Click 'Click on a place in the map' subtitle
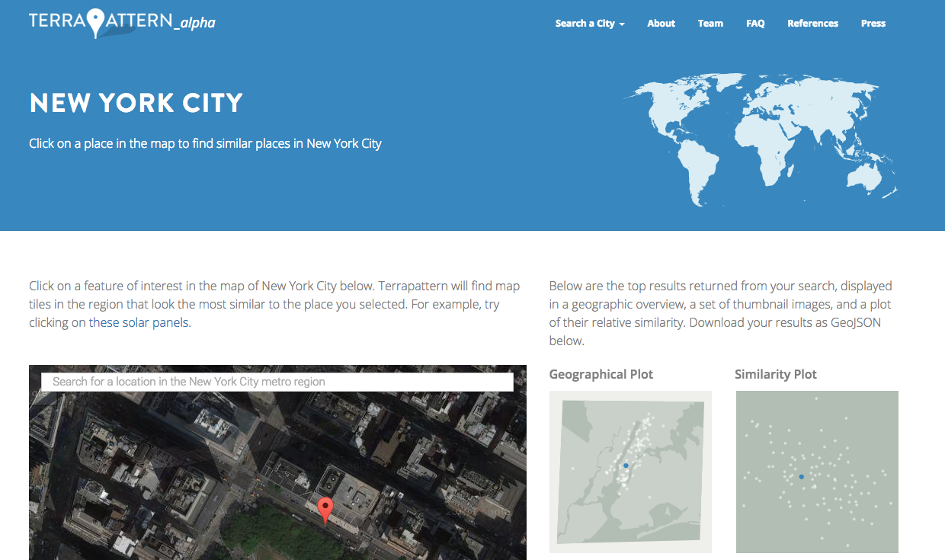 click(205, 143)
